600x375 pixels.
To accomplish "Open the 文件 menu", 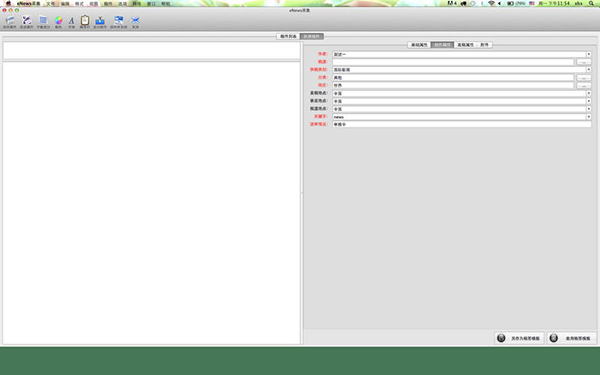I will coord(51,3).
